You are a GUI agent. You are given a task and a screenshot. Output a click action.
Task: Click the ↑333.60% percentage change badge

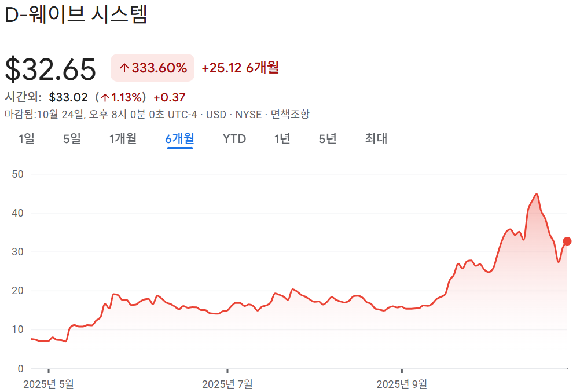click(x=152, y=68)
